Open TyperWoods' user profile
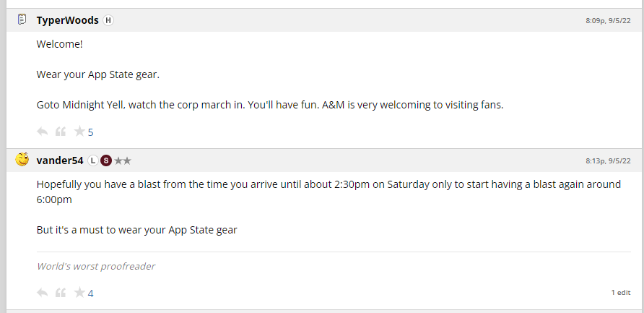644x313 pixels. pos(67,20)
